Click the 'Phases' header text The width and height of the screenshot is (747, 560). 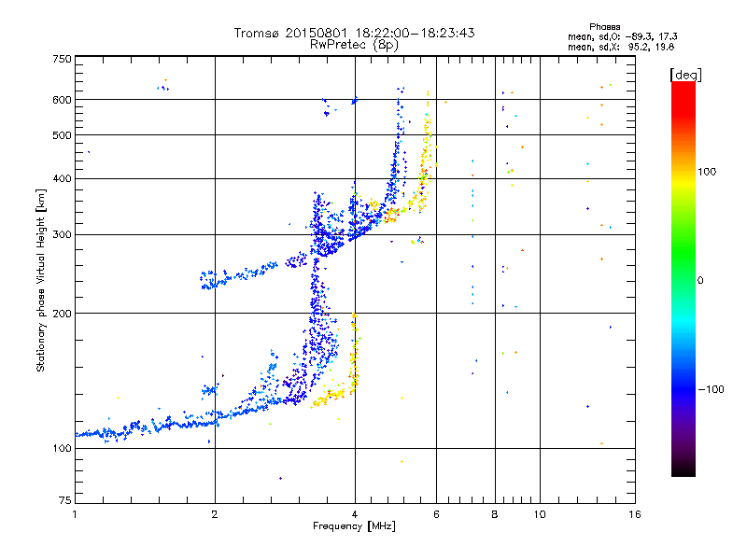604,27
